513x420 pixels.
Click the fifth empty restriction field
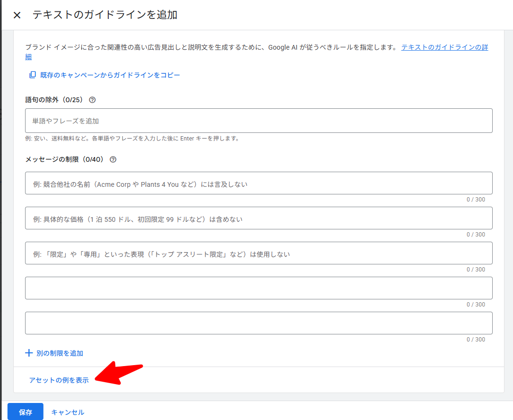259,323
